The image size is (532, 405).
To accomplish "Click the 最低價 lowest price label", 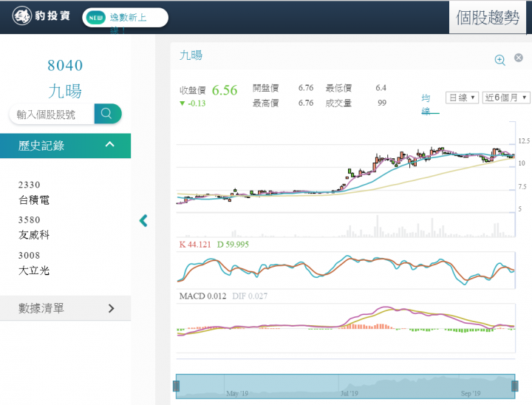I will (338, 88).
